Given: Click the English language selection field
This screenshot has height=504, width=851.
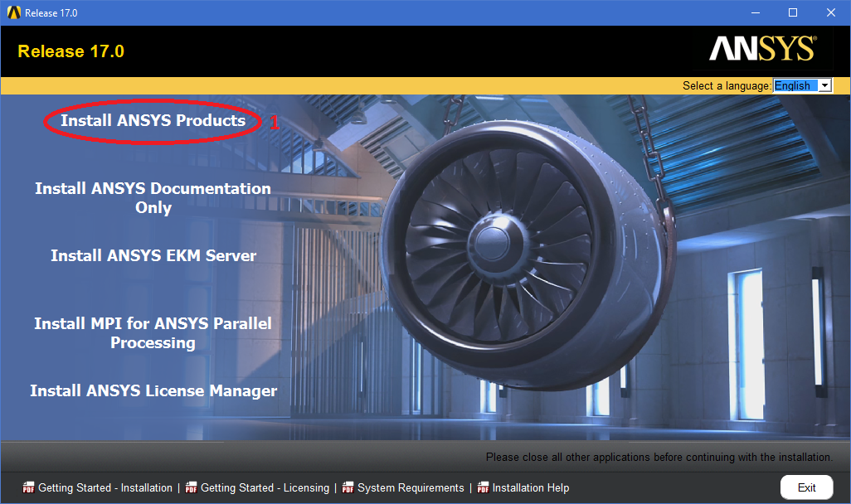Looking at the screenshot, I should (x=795, y=85).
